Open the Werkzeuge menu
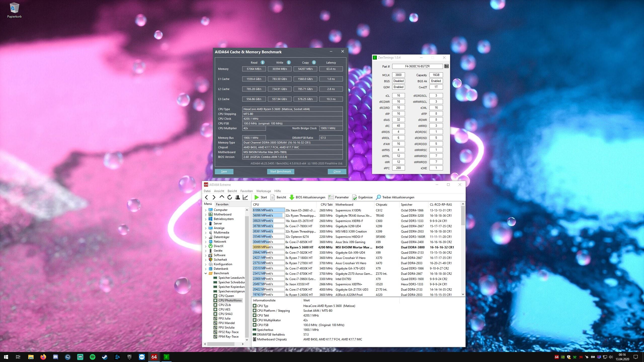Viewport: 644px width, 362px height. (x=263, y=191)
